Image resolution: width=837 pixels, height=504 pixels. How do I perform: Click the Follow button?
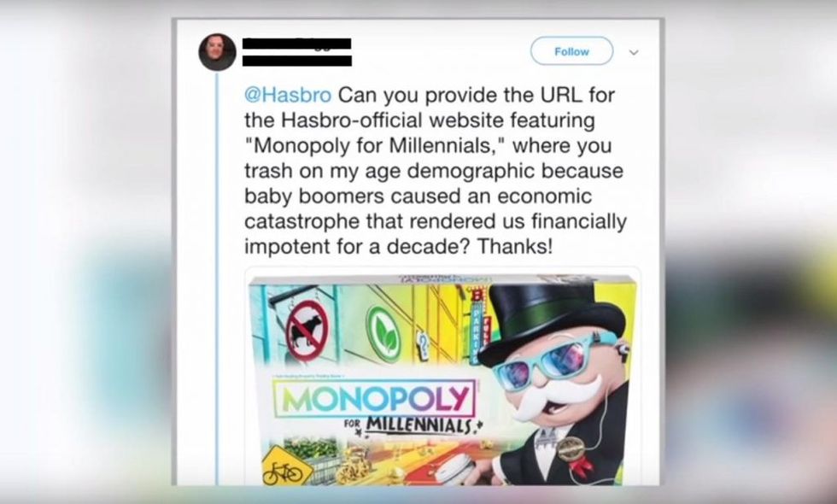571,51
